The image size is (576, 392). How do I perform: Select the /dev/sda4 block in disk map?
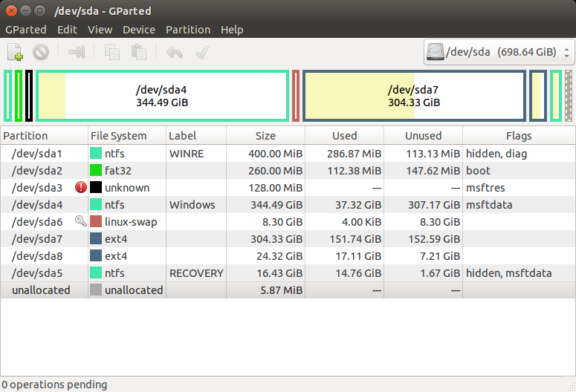tap(162, 96)
